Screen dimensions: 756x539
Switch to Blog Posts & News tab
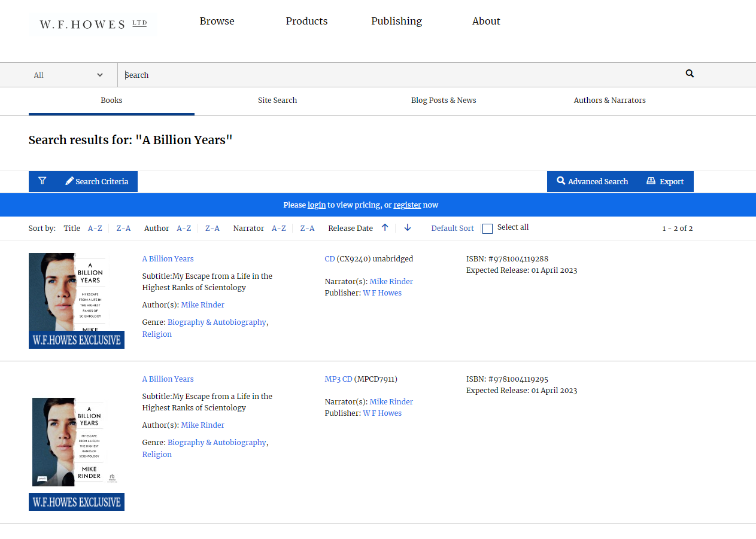[443, 101]
